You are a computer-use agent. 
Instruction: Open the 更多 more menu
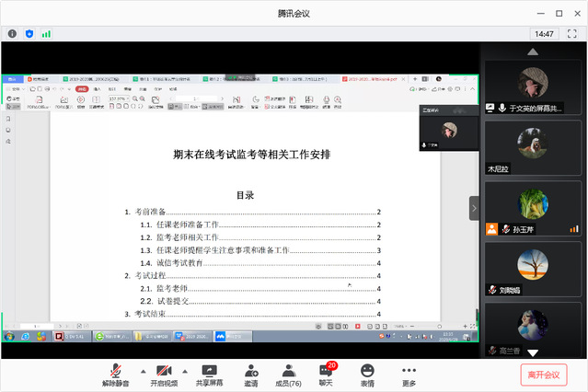409,374
